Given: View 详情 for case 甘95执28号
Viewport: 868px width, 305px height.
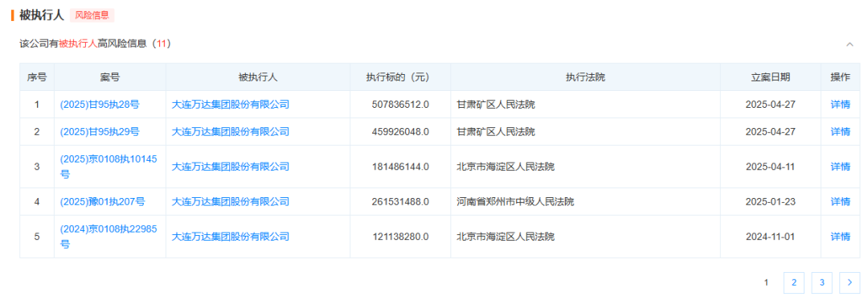Looking at the screenshot, I should [x=840, y=105].
